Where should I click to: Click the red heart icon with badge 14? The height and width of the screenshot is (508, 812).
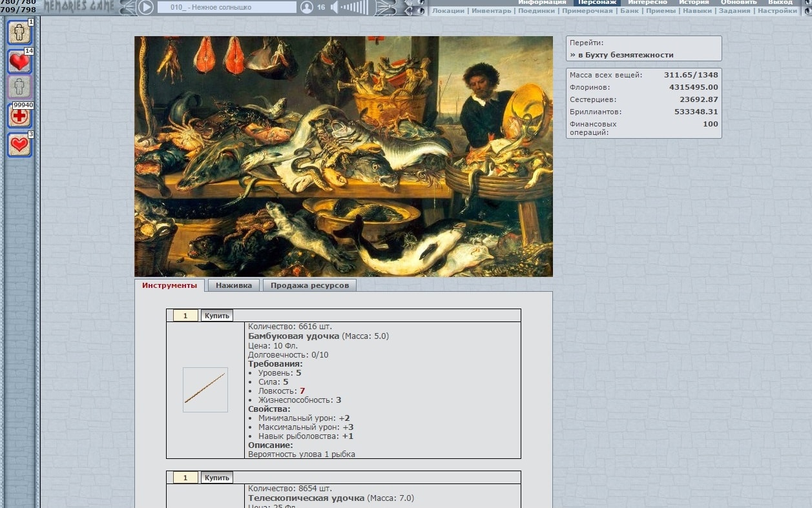pos(19,62)
